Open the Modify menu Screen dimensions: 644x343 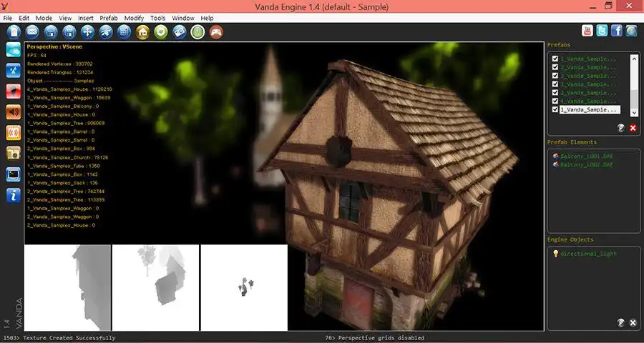coord(135,18)
